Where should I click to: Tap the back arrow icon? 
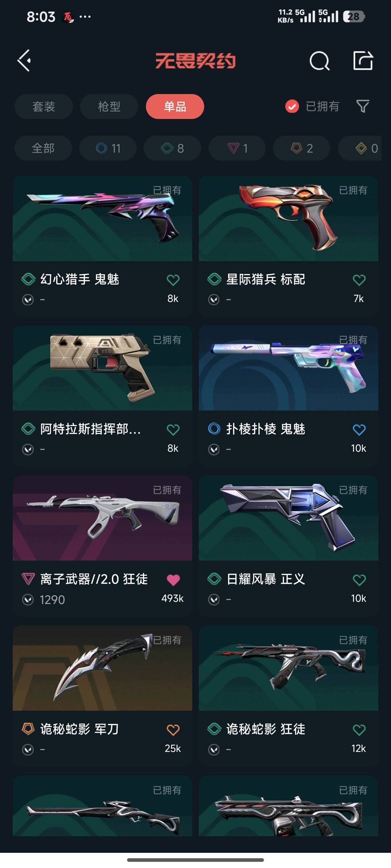(24, 60)
